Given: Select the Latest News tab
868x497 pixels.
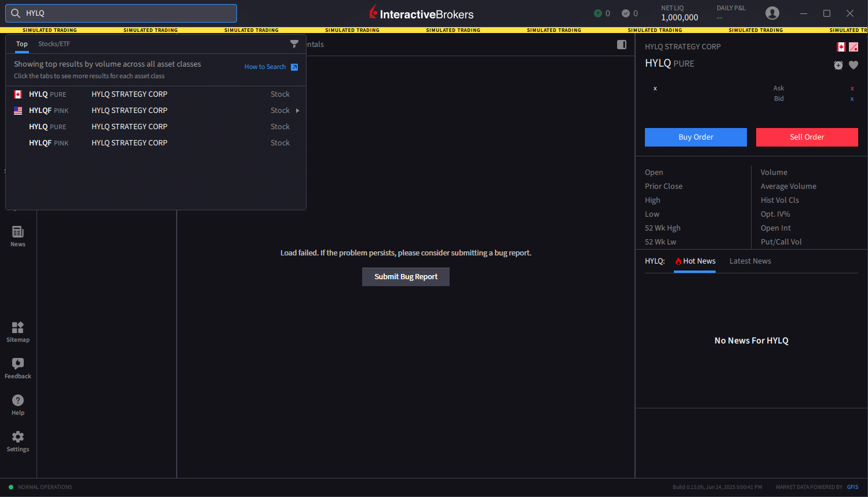Looking at the screenshot, I should 750,261.
